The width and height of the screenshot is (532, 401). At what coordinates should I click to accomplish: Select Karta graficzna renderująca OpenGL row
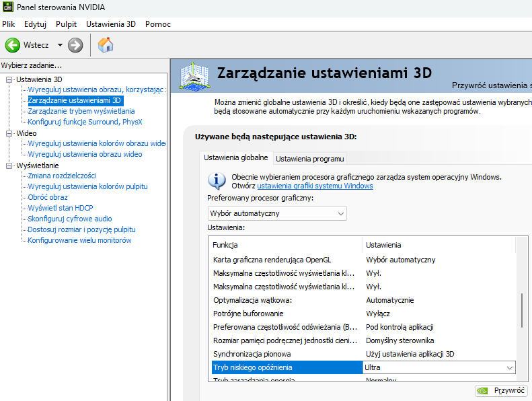(364, 260)
